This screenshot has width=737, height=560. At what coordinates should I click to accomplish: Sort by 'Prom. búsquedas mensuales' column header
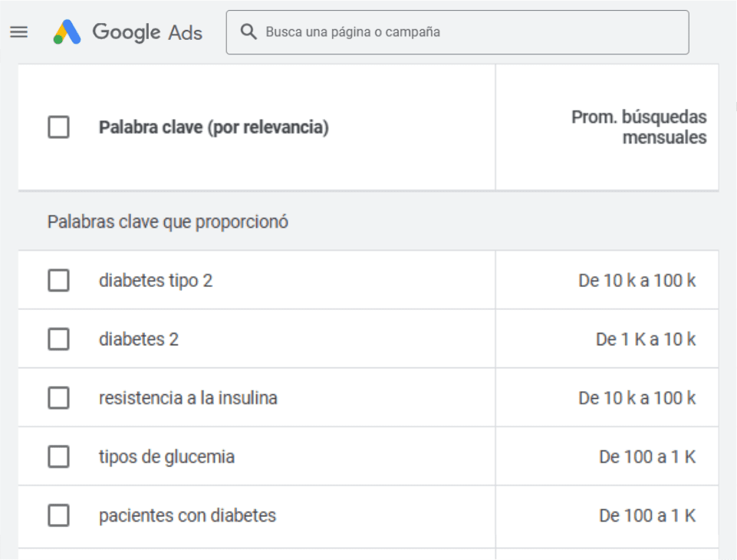click(x=639, y=127)
